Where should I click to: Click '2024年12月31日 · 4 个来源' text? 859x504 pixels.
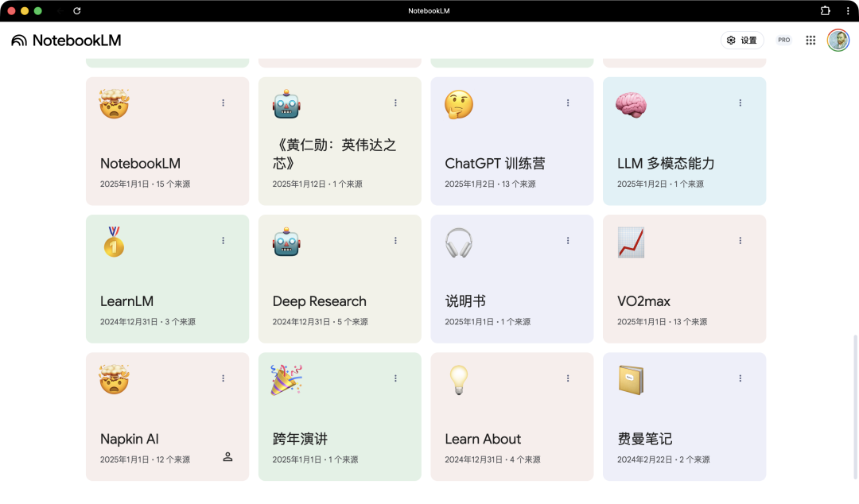(x=492, y=459)
